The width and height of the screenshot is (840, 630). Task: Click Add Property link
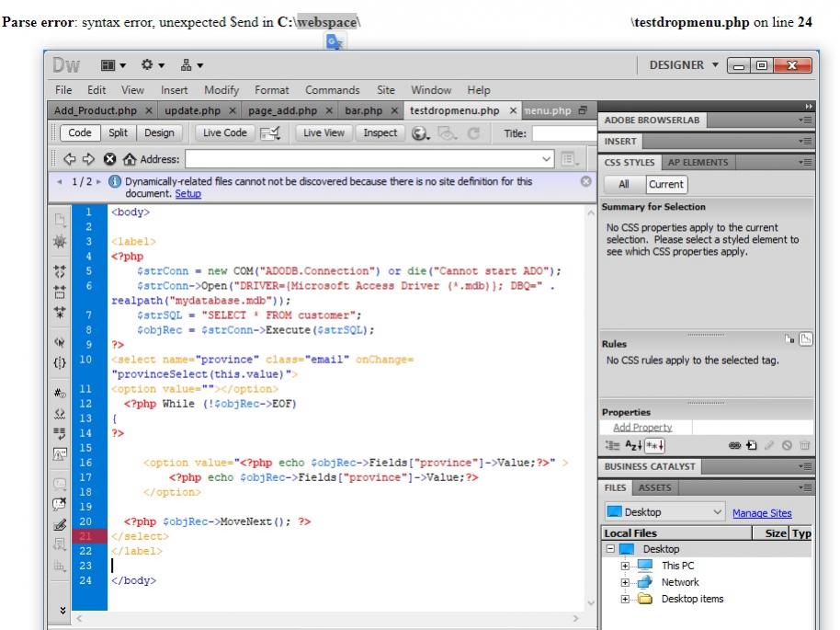point(642,428)
